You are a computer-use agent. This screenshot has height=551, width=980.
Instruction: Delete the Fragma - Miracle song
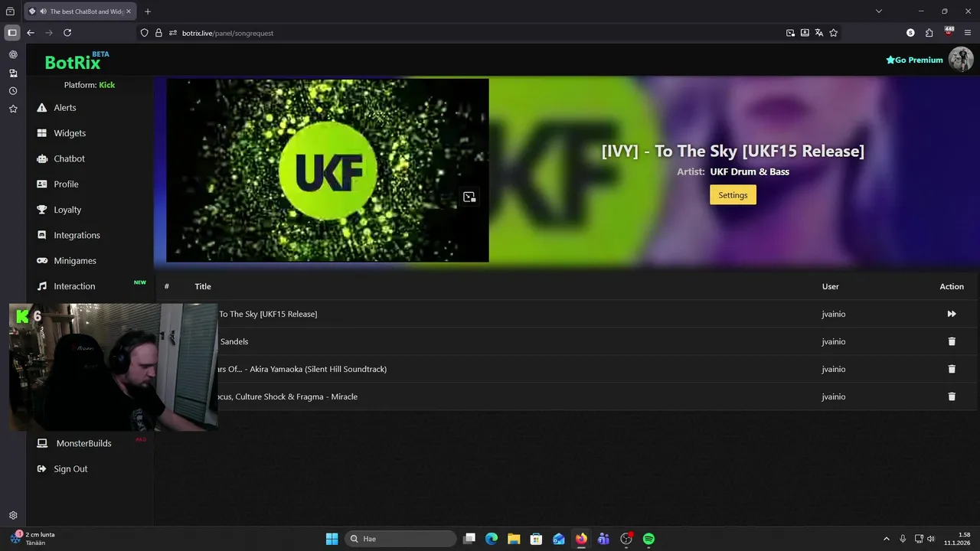tap(952, 396)
